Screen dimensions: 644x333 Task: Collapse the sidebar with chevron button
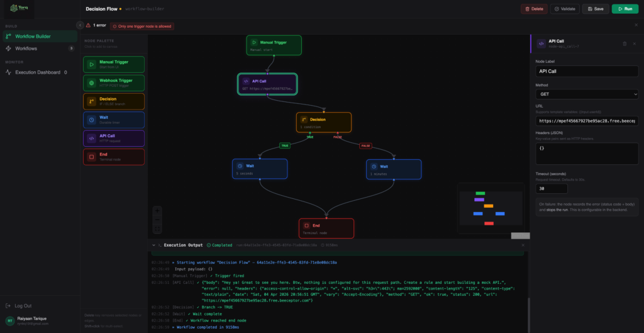point(80,25)
